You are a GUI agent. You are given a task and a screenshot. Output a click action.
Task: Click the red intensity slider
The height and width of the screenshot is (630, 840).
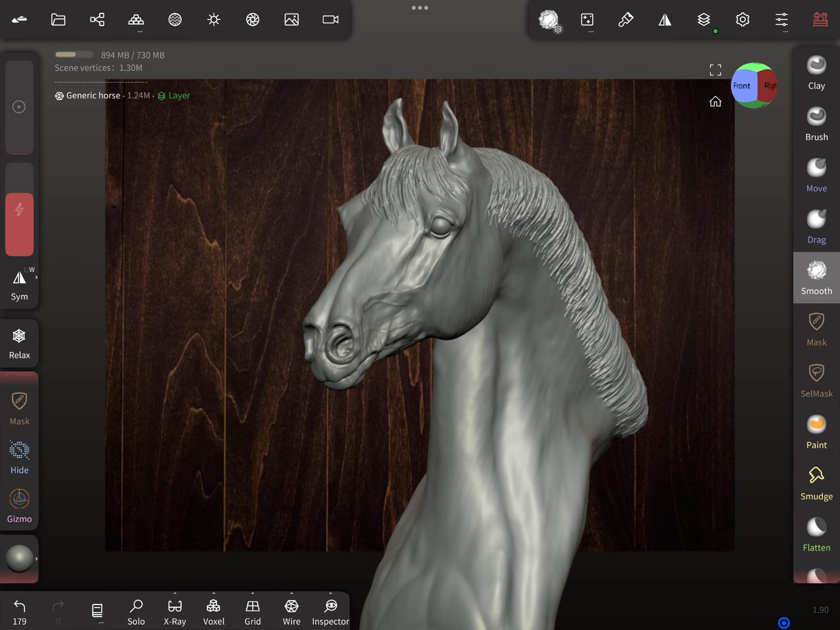point(19,224)
